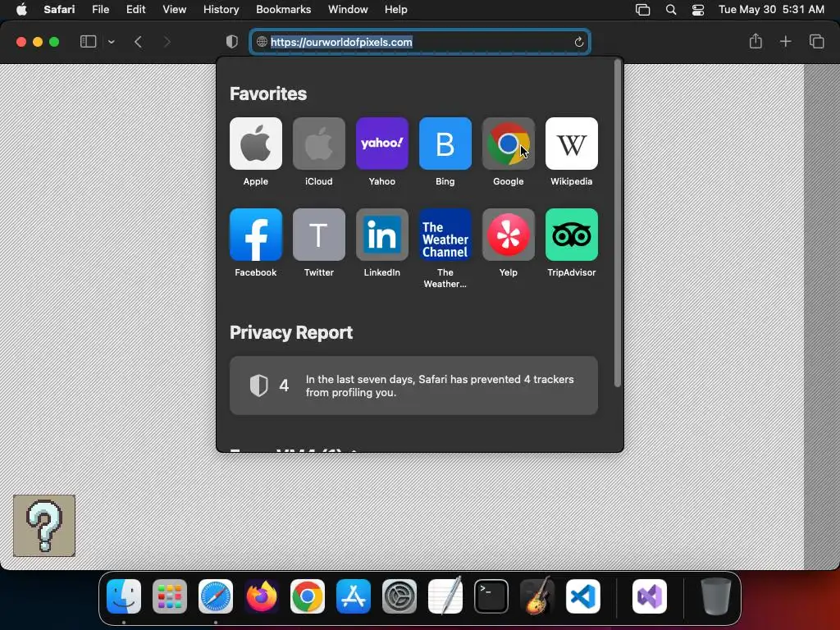
Task: Launch Firefox from the Dock
Action: pyautogui.click(x=262, y=596)
